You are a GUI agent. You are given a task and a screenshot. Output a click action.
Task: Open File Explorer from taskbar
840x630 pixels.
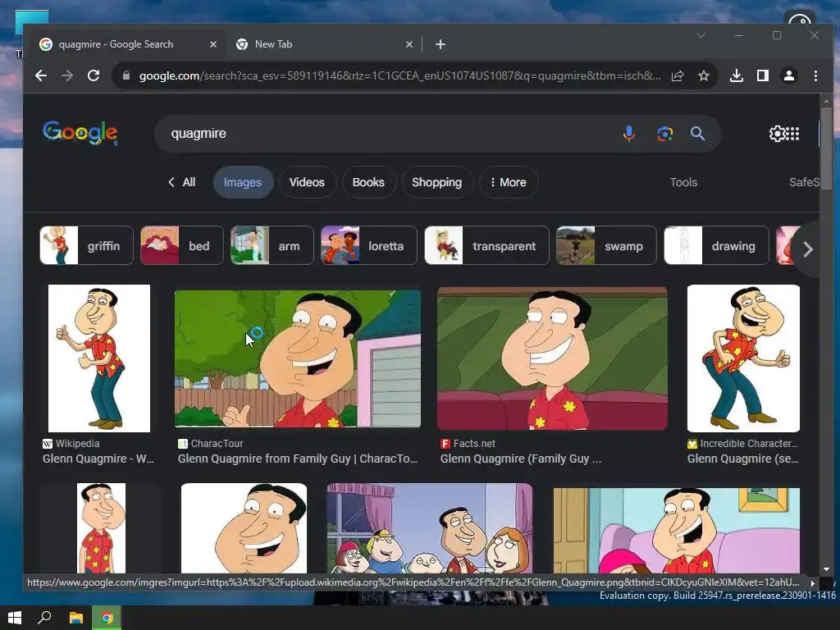(x=76, y=618)
